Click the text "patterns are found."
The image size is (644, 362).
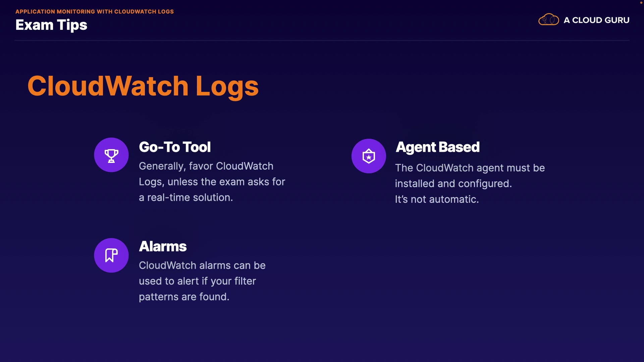tap(184, 297)
